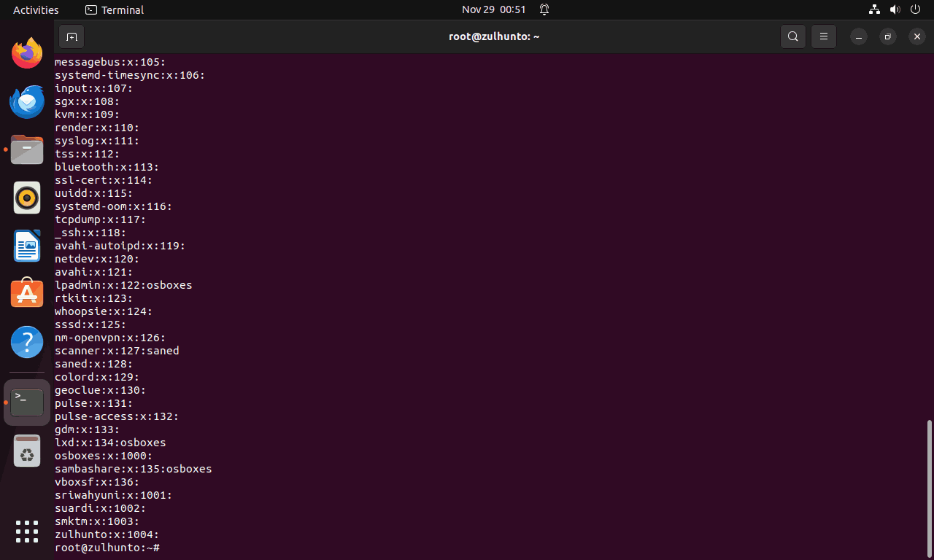
Task: Click the line 'suardi:x:1002:'
Action: tap(101, 508)
